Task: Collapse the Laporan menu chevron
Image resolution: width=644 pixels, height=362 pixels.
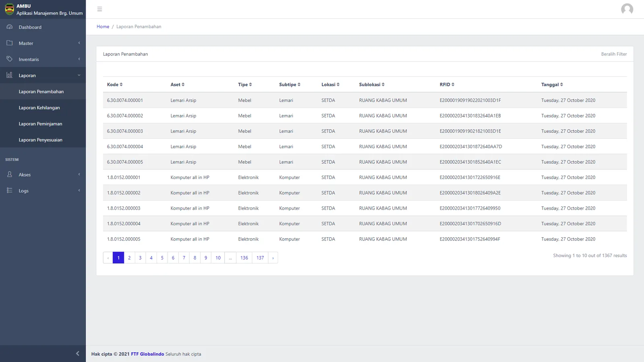Action: pos(79,75)
